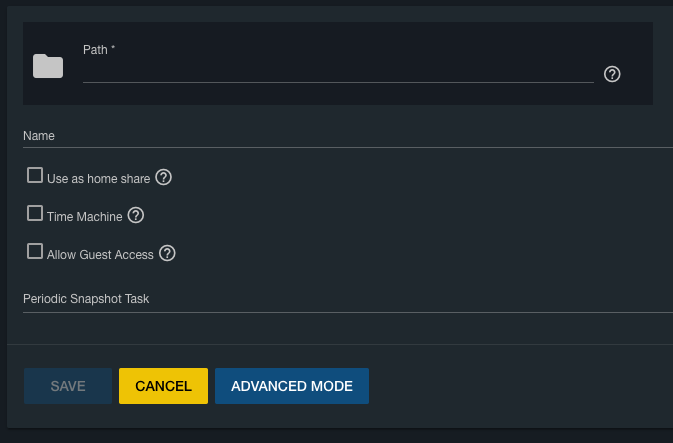
Task: Click the "Allow Guest Access" label text
Action: pos(100,255)
